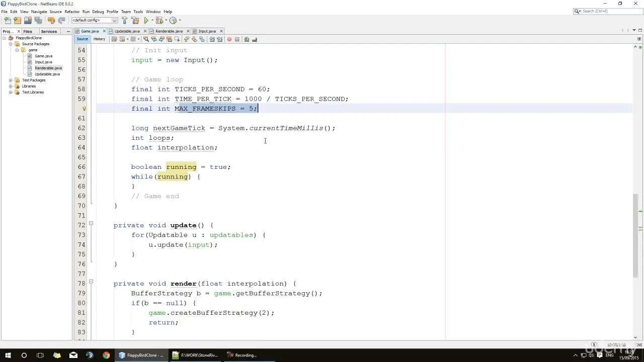Image resolution: width=644 pixels, height=362 pixels.
Task: Close the Game.java editor tab
Action: (x=104, y=31)
